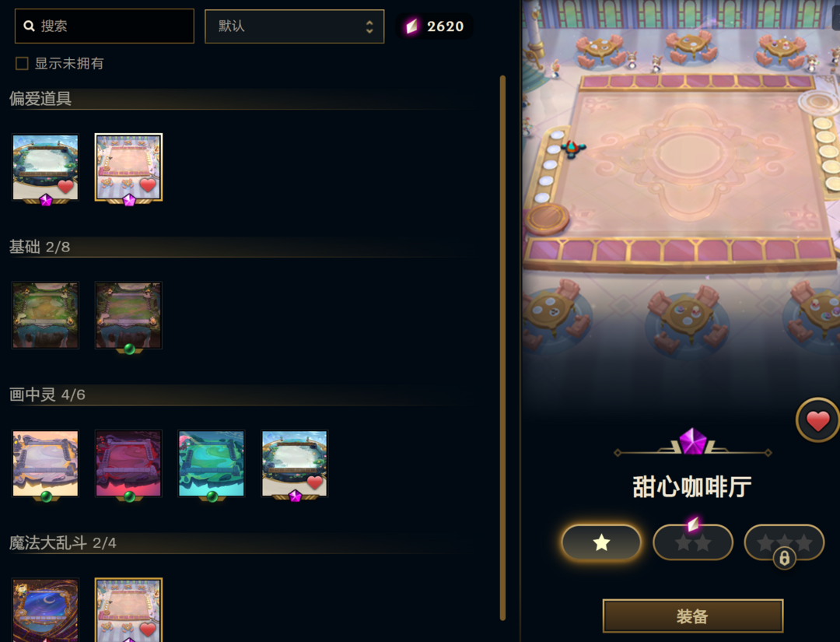This screenshot has width=840, height=642.
Task: Select the one-star arena tier
Action: pyautogui.click(x=601, y=542)
